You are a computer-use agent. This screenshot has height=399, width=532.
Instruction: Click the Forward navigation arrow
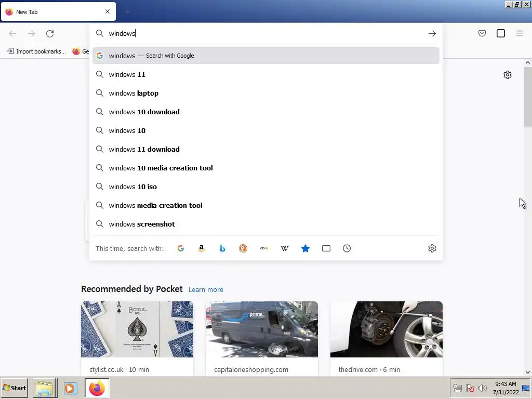pos(31,34)
